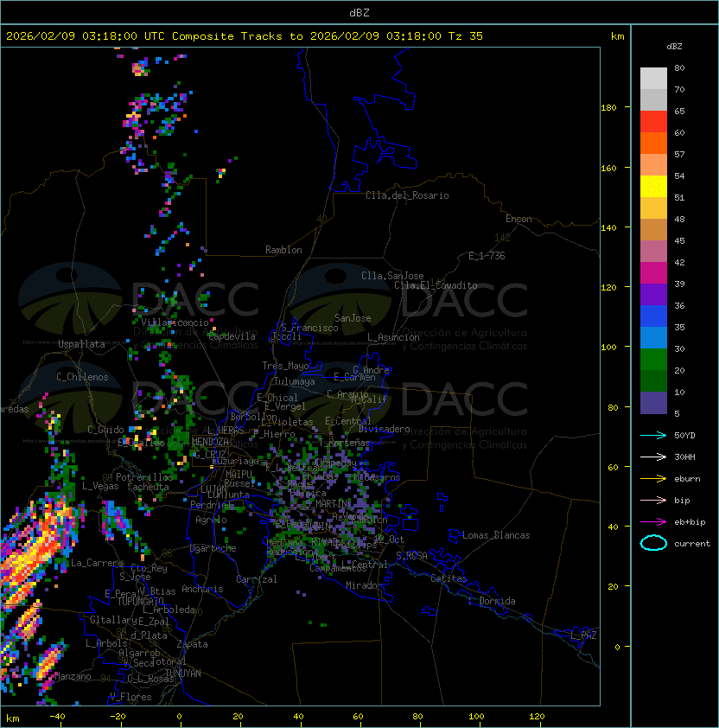Pick the purple 36-39 dBZ swatch

tap(653, 295)
